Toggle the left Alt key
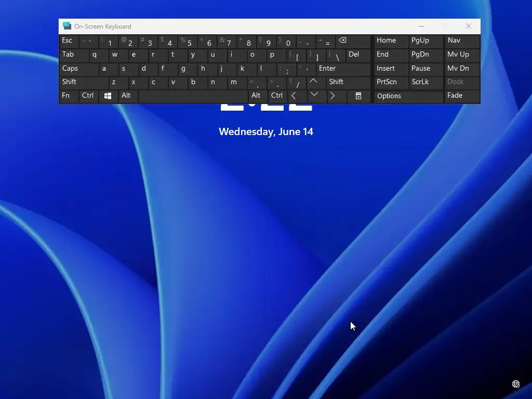532x399 pixels. 128,96
